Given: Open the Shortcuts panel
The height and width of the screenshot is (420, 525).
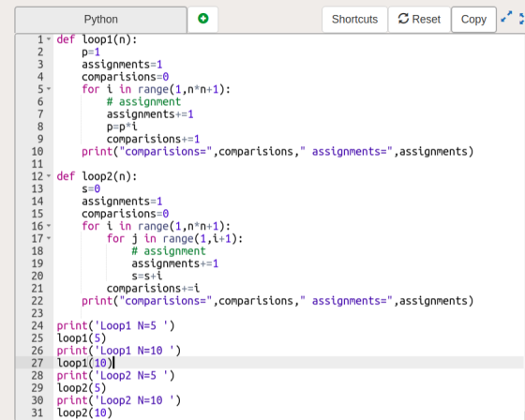Looking at the screenshot, I should click(354, 19).
